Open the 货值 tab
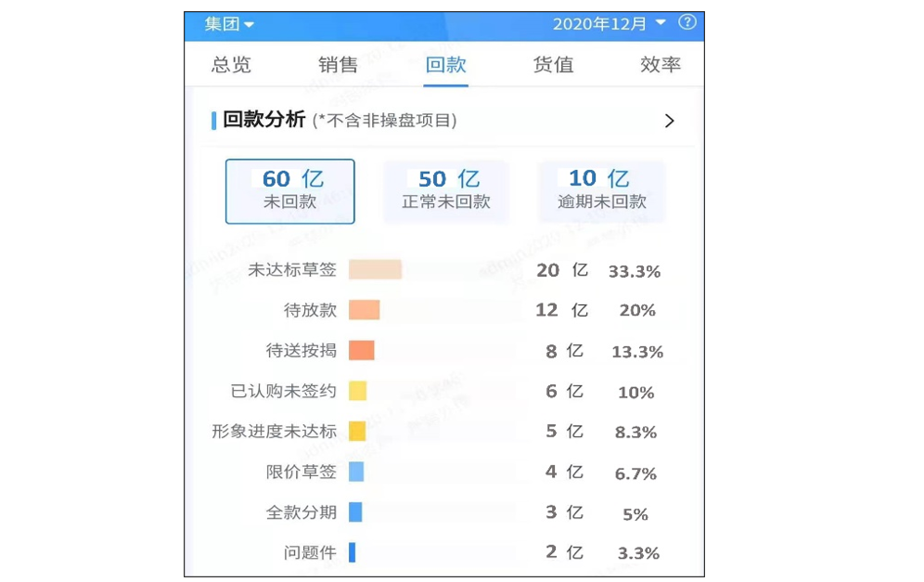924x582 pixels. (553, 65)
